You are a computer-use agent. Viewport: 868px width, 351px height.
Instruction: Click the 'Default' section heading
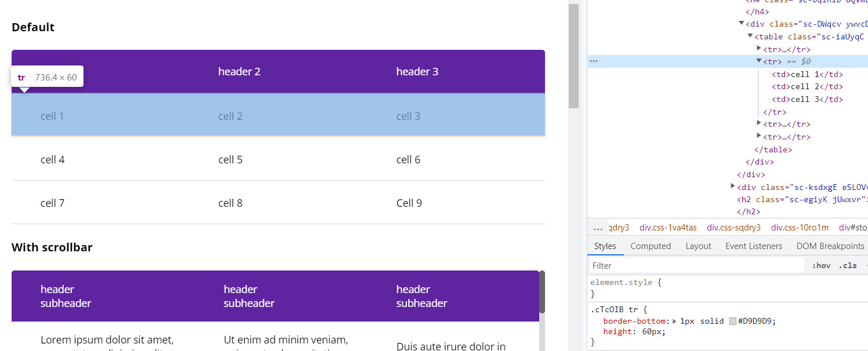click(x=33, y=27)
